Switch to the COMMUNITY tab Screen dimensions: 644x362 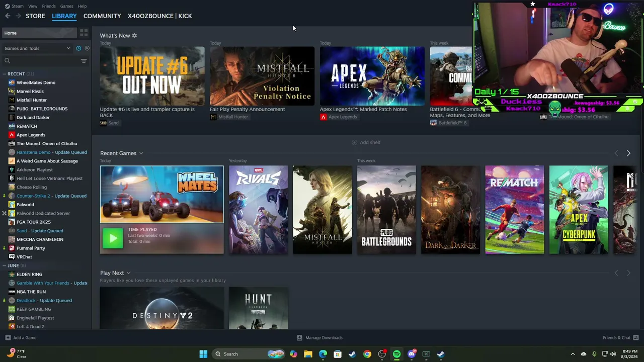coord(102,16)
